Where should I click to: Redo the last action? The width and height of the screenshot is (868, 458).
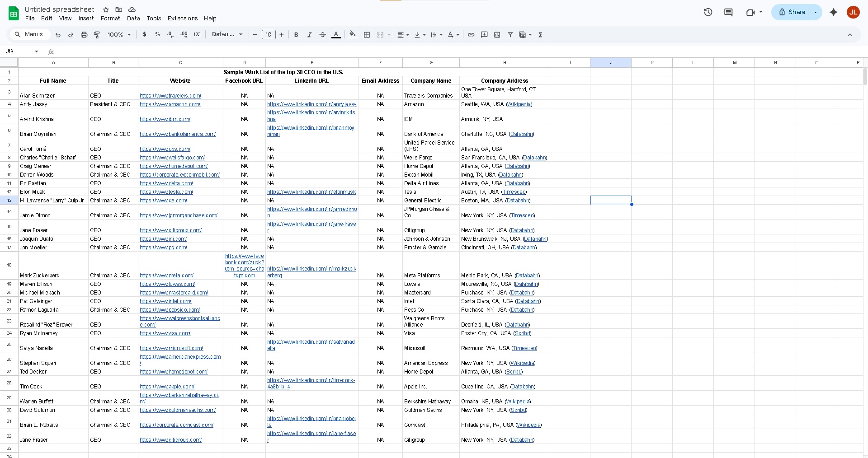tap(71, 35)
